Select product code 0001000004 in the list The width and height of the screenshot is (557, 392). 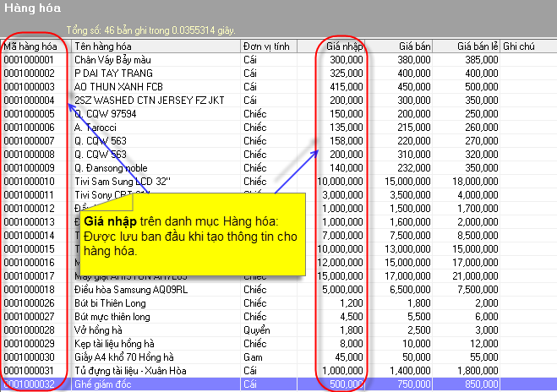click(x=29, y=101)
